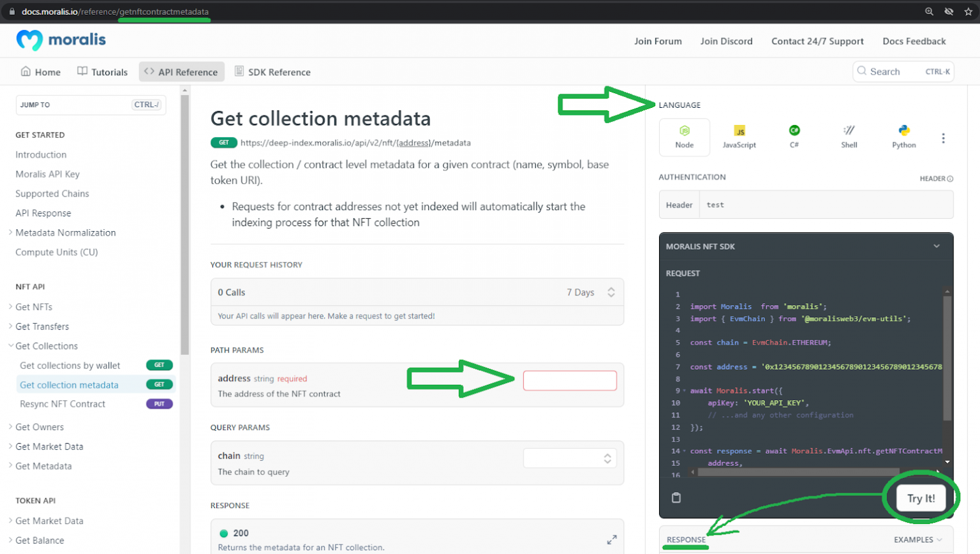Select Python as the code language
Screen dimensions: 980x554
tap(903, 137)
